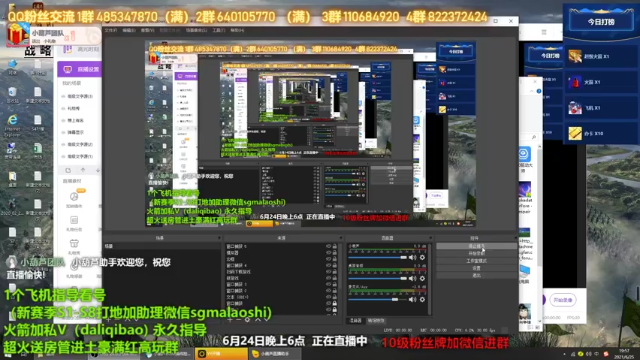Click the 办卡 X10 gold card icon
The height and width of the screenshot is (360, 640).
click(575, 133)
